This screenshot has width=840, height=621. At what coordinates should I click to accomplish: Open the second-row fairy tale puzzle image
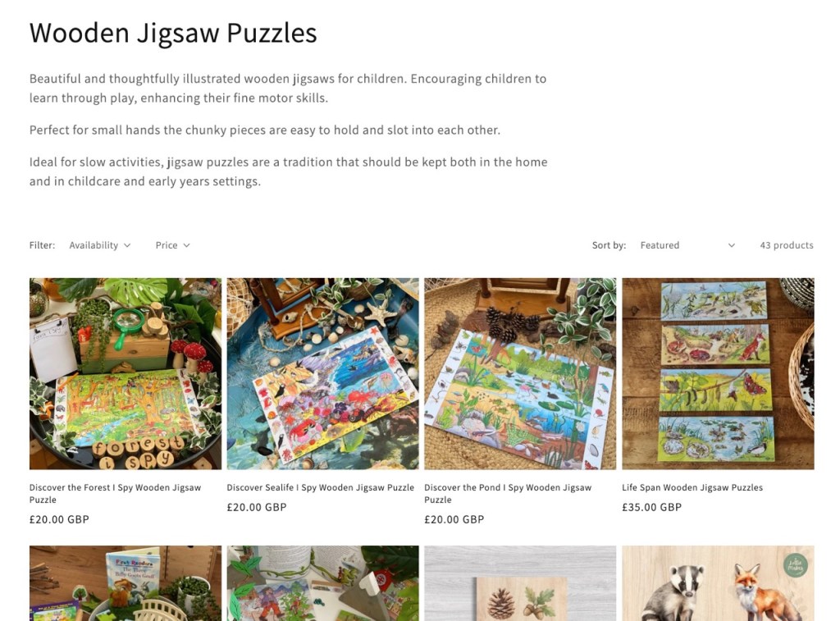tap(322, 583)
